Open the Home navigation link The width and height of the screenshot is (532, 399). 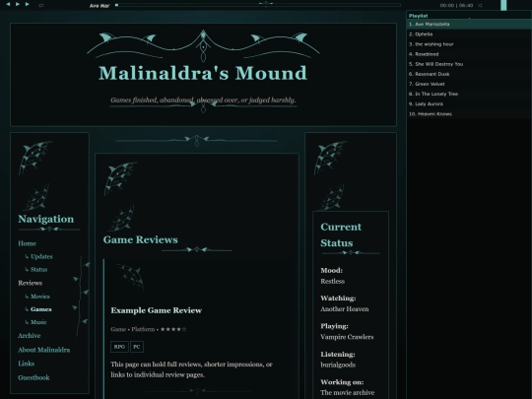28,243
